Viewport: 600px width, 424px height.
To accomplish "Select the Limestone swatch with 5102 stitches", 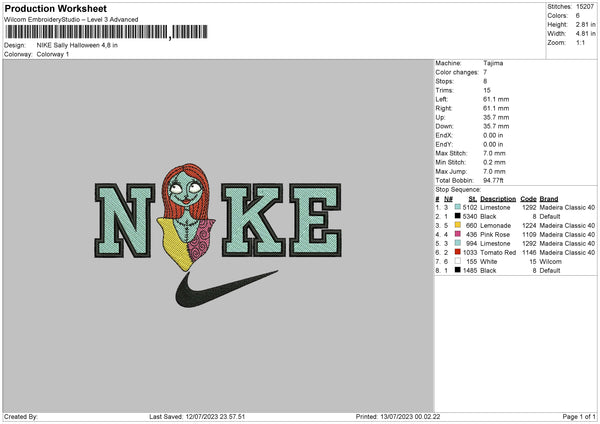I will point(458,207).
